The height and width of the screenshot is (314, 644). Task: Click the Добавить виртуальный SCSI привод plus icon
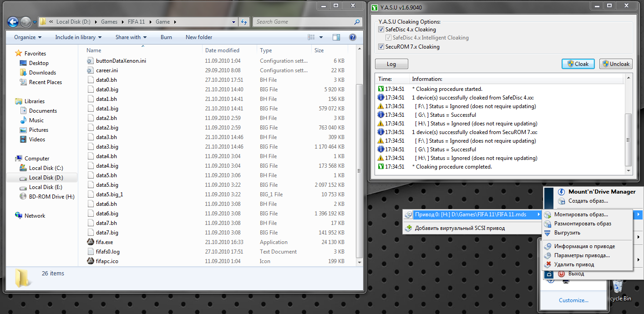409,228
